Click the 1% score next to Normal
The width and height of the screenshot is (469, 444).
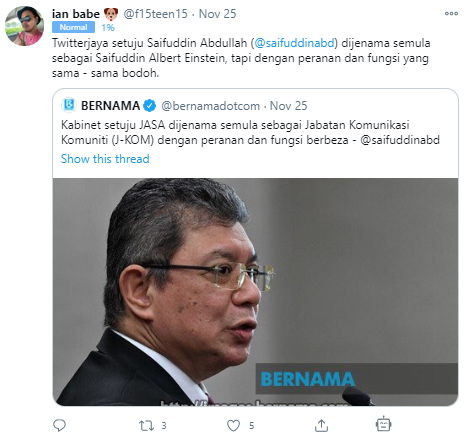tap(108, 27)
